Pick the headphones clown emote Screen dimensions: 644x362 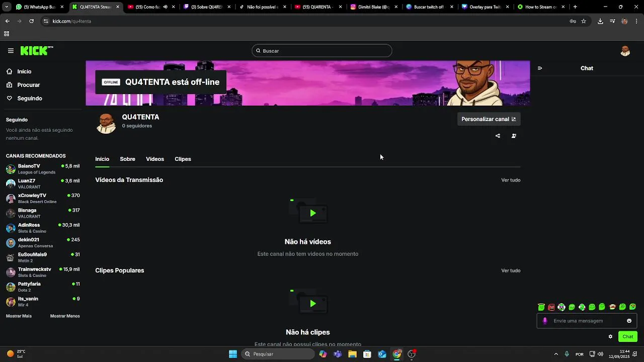[x=561, y=307]
